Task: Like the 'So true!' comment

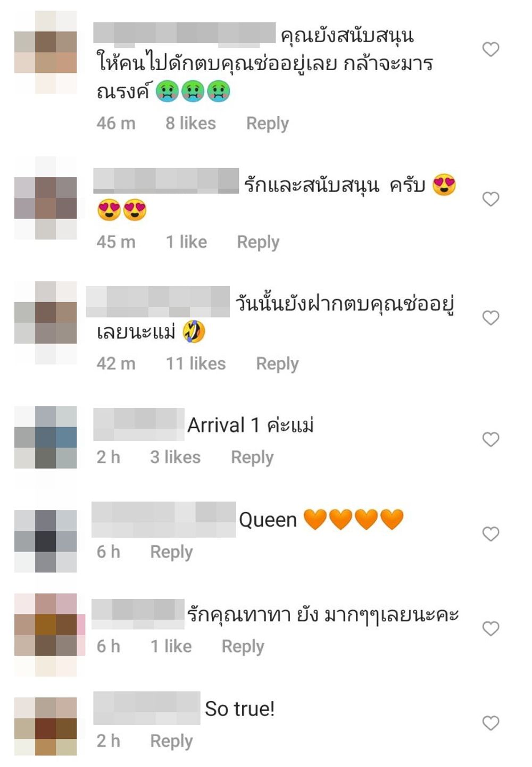Action: tap(491, 723)
